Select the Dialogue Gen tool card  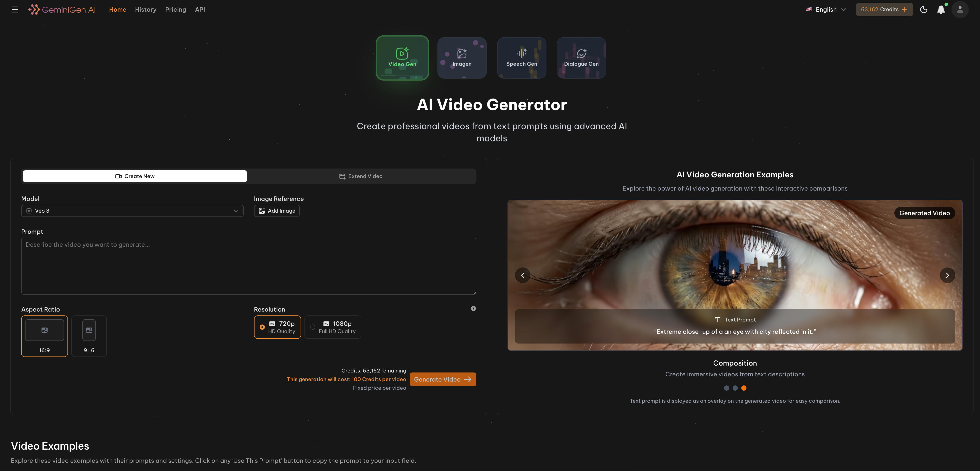point(581,58)
